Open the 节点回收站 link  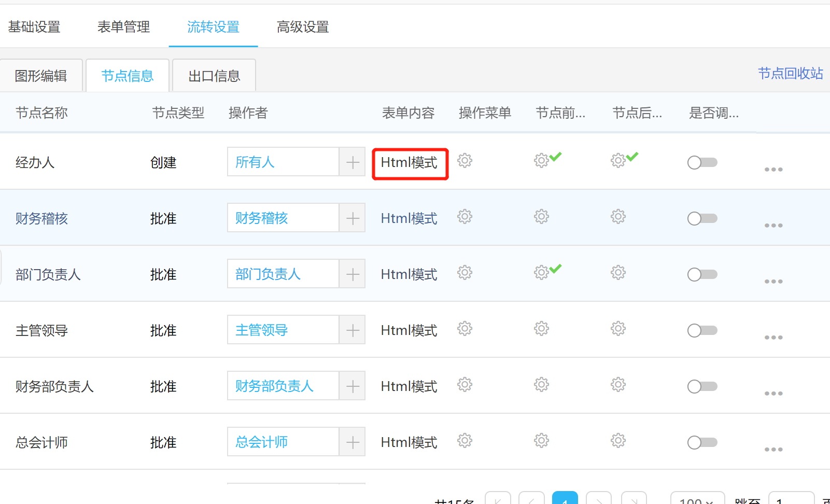click(x=790, y=74)
